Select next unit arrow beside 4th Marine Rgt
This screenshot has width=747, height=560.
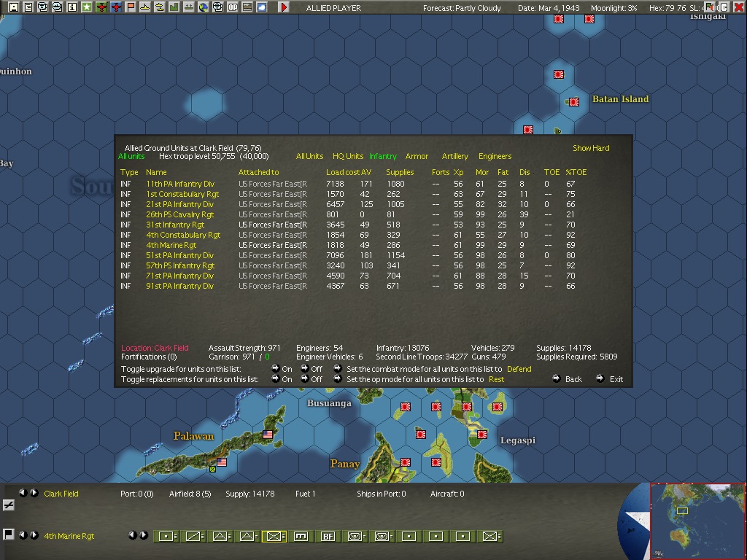[34, 534]
